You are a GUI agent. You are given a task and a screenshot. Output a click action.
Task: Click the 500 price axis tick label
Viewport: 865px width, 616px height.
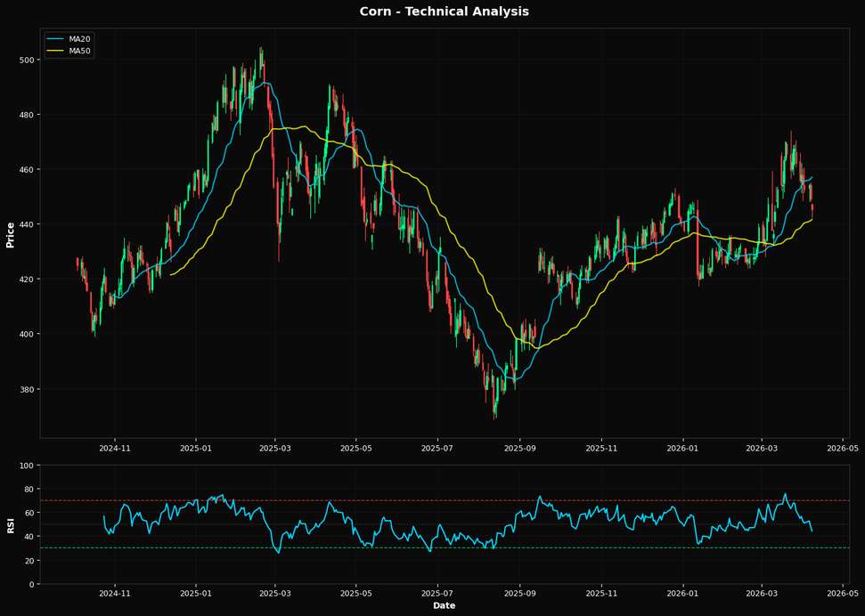(29, 60)
